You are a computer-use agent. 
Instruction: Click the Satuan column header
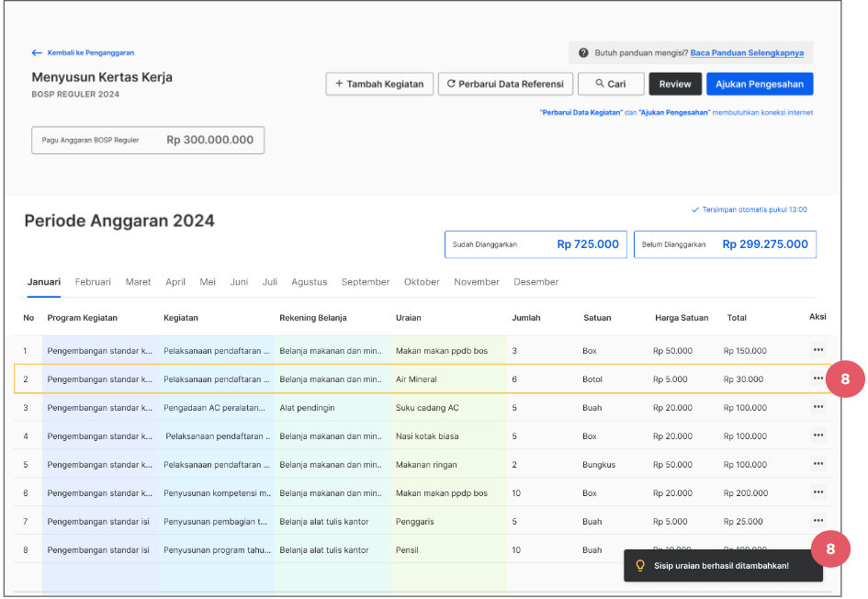pos(597,318)
